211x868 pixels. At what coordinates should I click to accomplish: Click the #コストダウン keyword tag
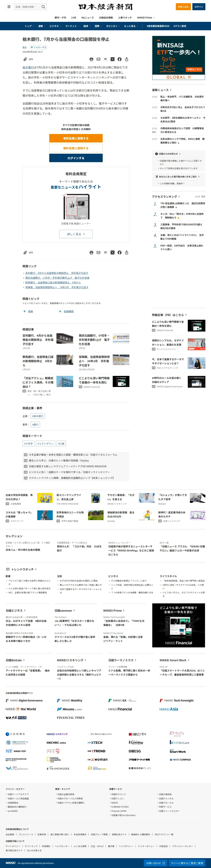click(x=45, y=444)
